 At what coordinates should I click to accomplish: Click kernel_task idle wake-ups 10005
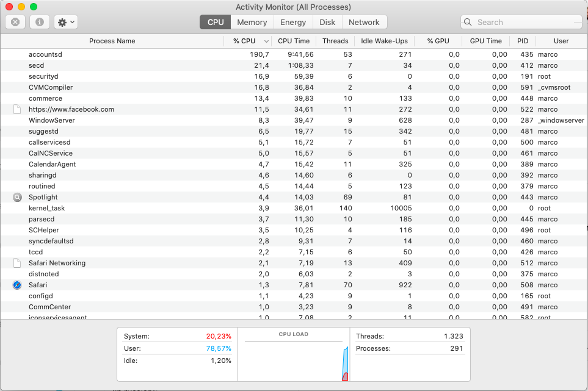[x=401, y=208]
